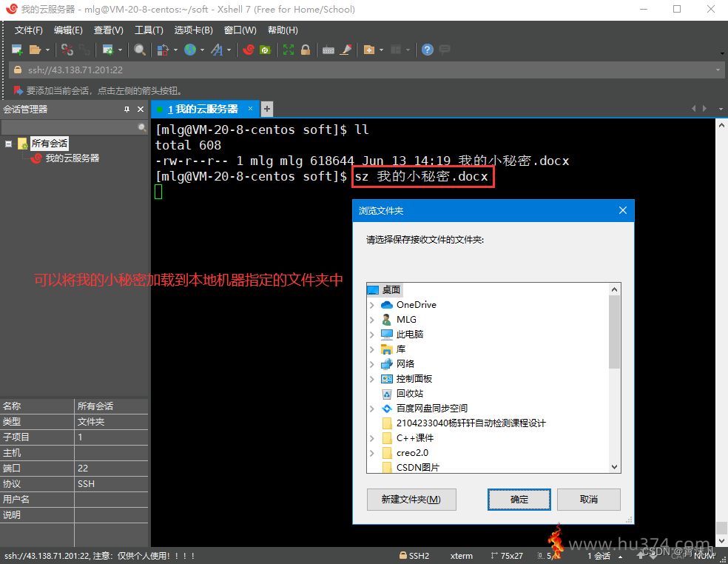Image resolution: width=728 pixels, height=564 pixels.
Task: Select the 2104233040杨轩轩自动检测课程设计 folder
Action: click(471, 423)
